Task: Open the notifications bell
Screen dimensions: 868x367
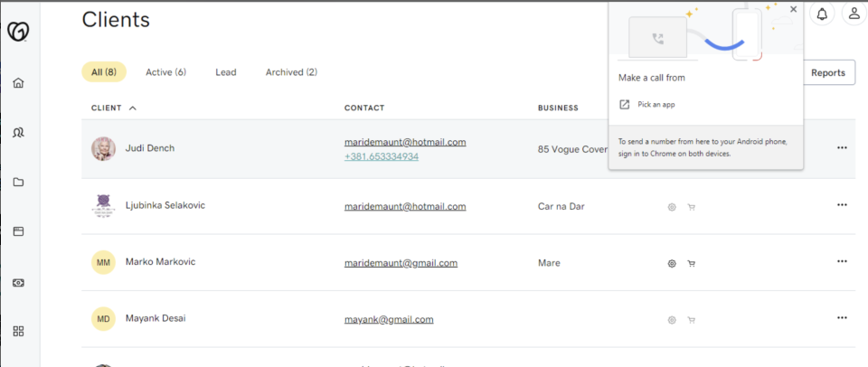Action: (x=822, y=14)
